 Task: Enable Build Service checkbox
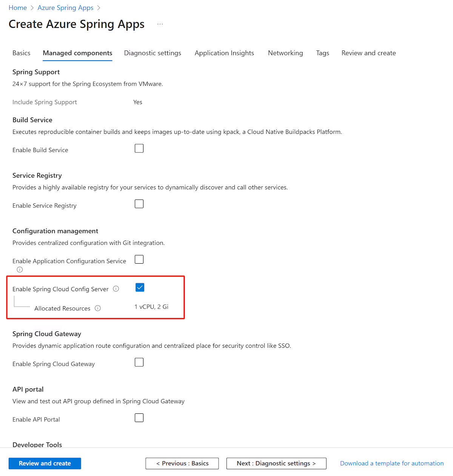(x=139, y=149)
